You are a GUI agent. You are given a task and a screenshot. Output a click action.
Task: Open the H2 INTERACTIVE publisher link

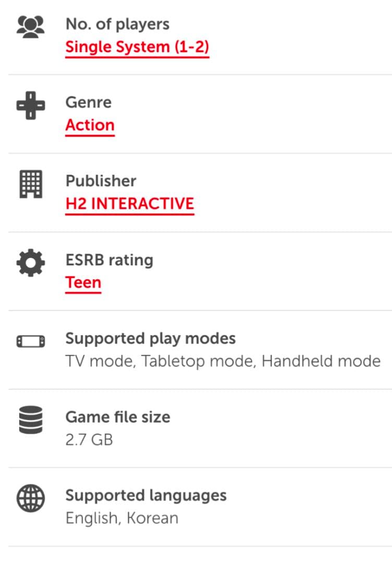coord(129,204)
